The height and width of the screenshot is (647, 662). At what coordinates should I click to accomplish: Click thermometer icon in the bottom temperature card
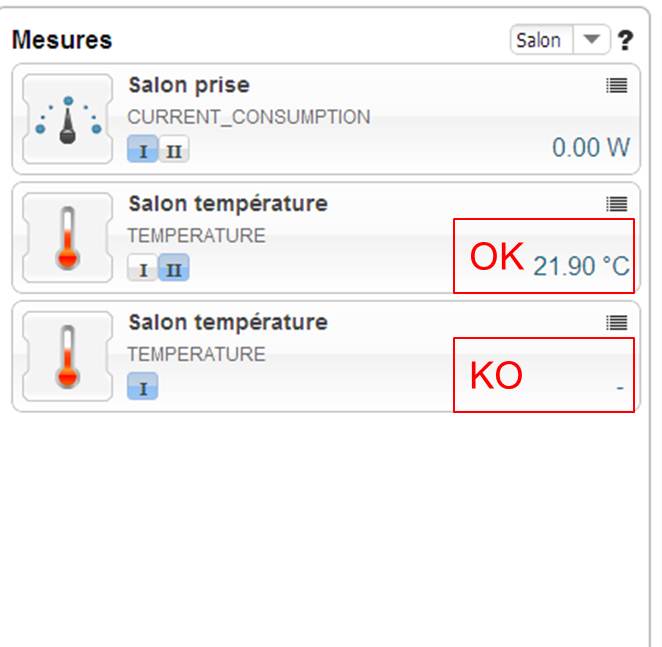point(67,357)
